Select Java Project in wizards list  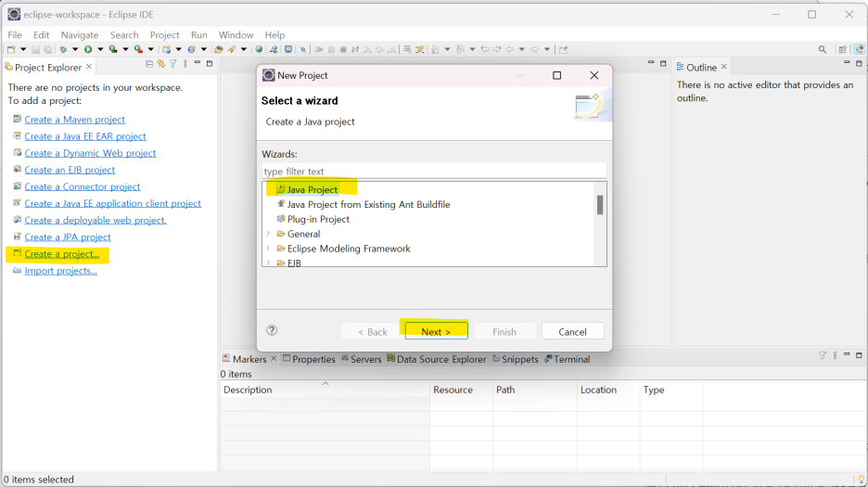(313, 189)
